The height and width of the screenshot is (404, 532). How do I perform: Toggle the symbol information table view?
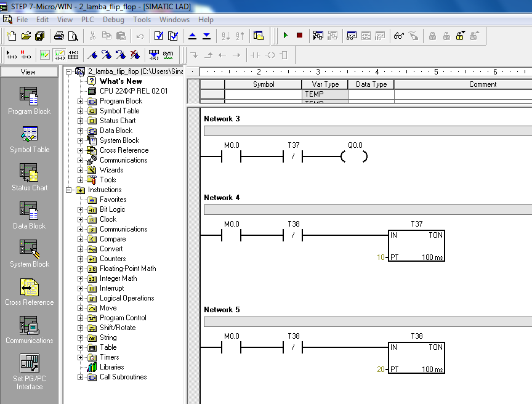click(73, 55)
